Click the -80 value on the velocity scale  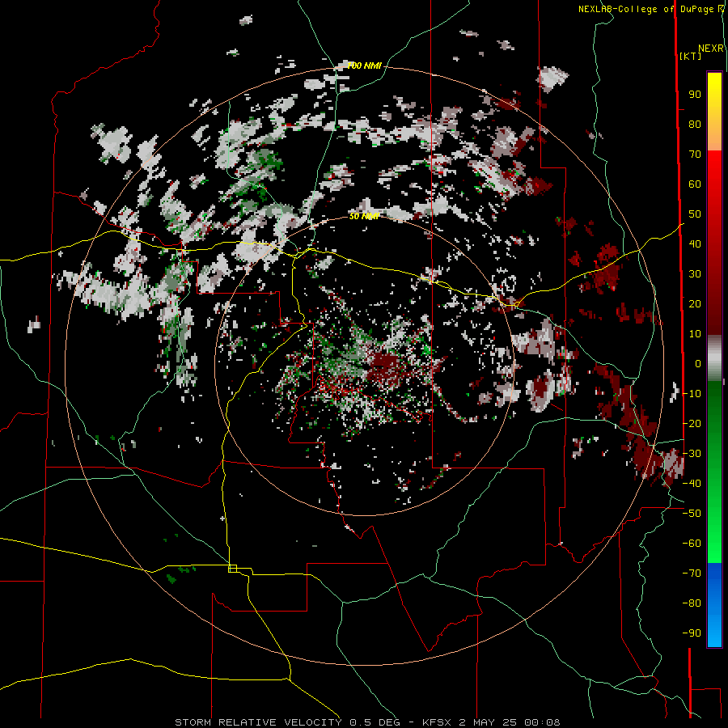pos(692,603)
